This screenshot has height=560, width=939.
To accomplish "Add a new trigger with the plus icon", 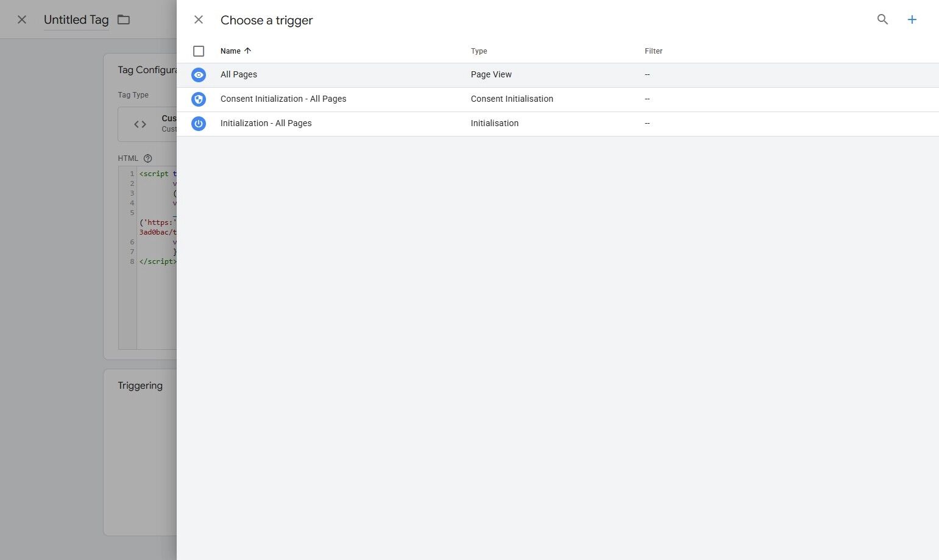I will [x=912, y=19].
